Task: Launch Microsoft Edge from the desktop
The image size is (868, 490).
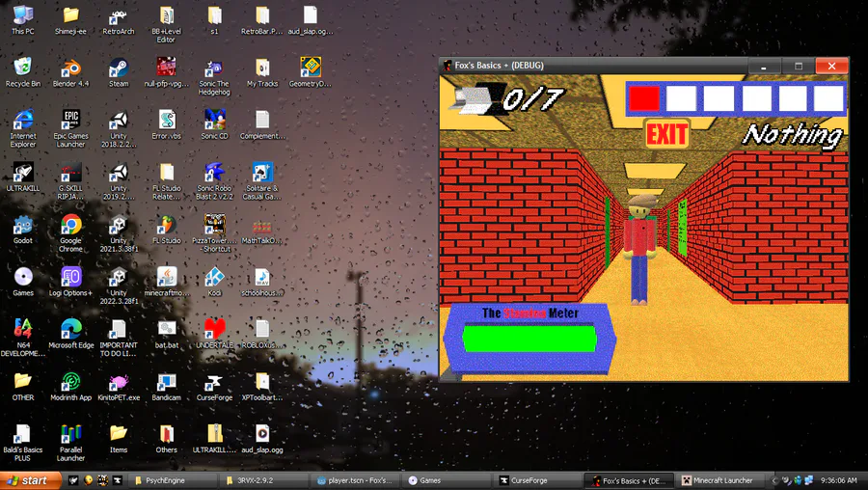Action: point(70,334)
